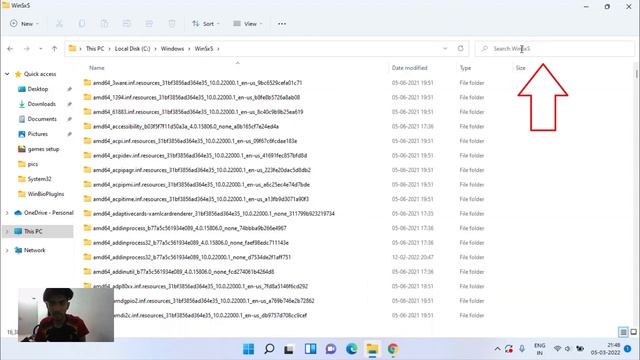640x360 pixels.
Task: Launch Google Chrome from taskbar
Action: pyautogui.click(x=393, y=349)
